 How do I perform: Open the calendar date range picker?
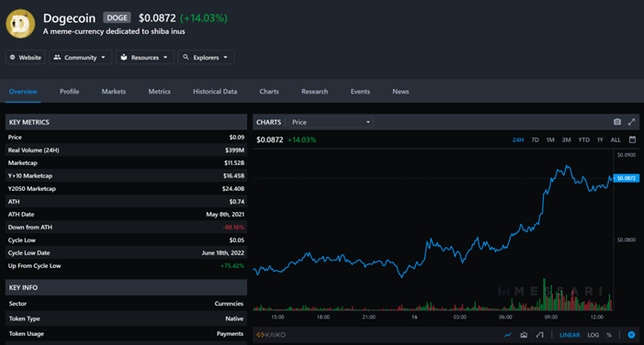pyautogui.click(x=632, y=139)
